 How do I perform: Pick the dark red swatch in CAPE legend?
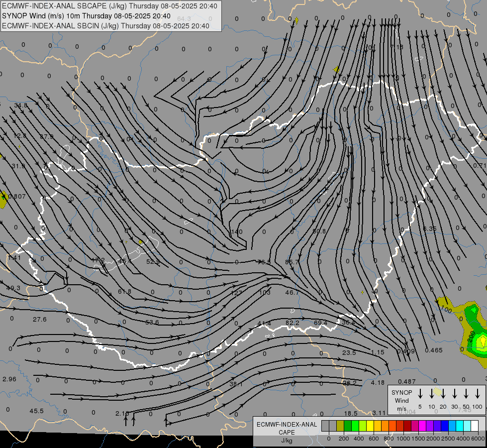point(407,426)
